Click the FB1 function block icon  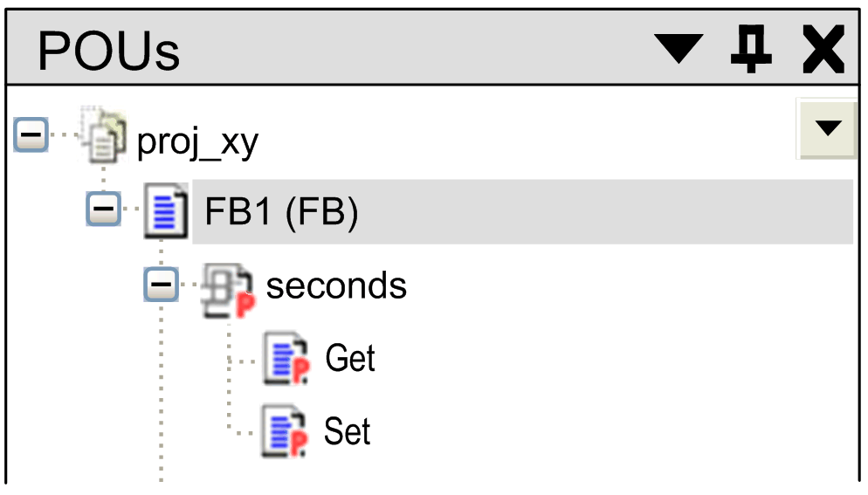[166, 210]
